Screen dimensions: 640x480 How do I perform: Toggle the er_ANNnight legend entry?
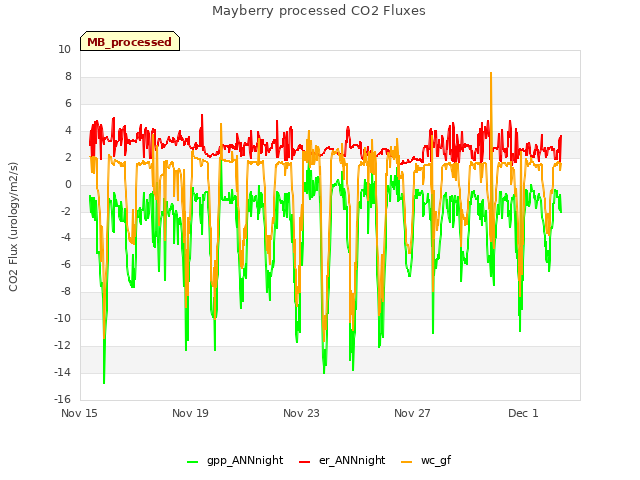coord(342,461)
